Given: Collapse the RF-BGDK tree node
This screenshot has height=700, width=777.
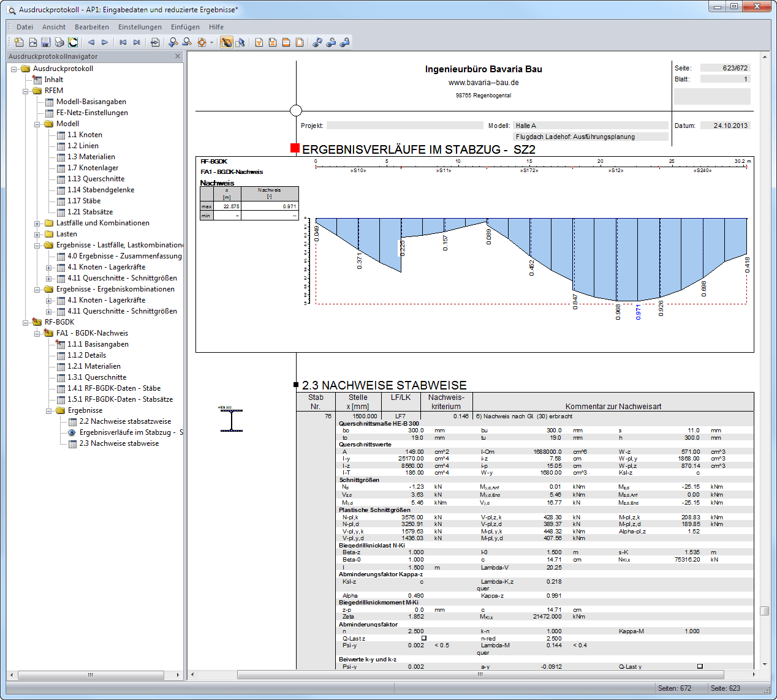Looking at the screenshot, I should coord(26,323).
